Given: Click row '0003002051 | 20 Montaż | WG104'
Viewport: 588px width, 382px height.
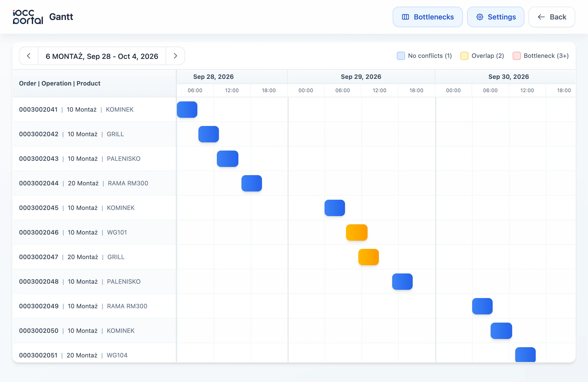Looking at the screenshot, I should (x=94, y=353).
